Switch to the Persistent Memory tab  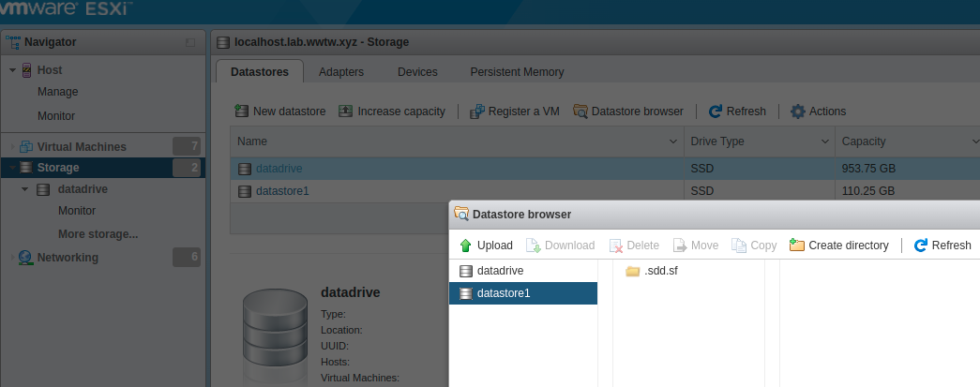click(517, 72)
